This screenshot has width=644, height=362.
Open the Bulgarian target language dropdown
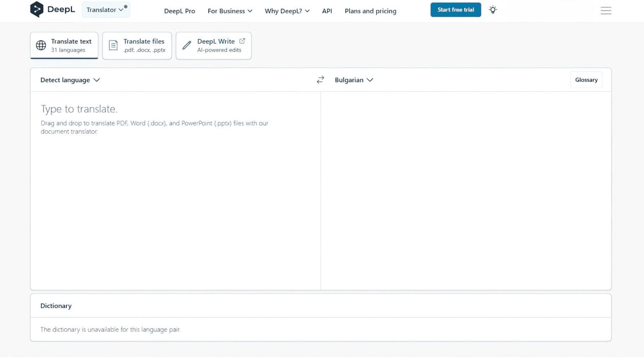pyautogui.click(x=354, y=80)
